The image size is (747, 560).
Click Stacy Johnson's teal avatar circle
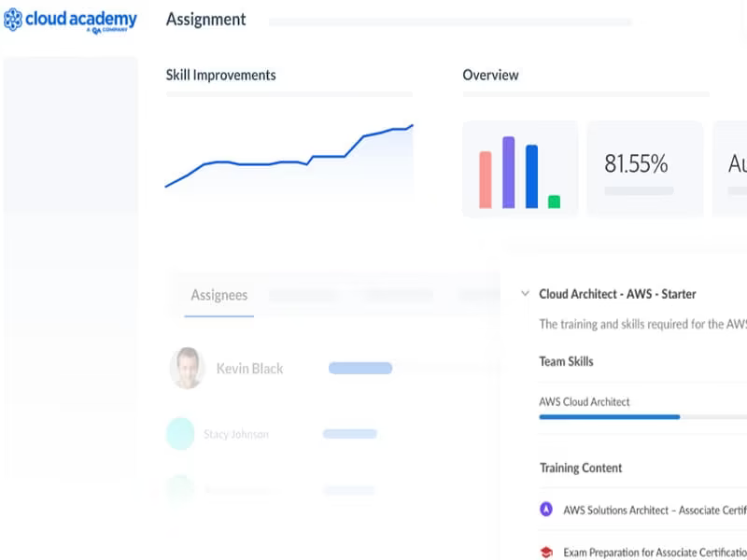[x=180, y=434]
